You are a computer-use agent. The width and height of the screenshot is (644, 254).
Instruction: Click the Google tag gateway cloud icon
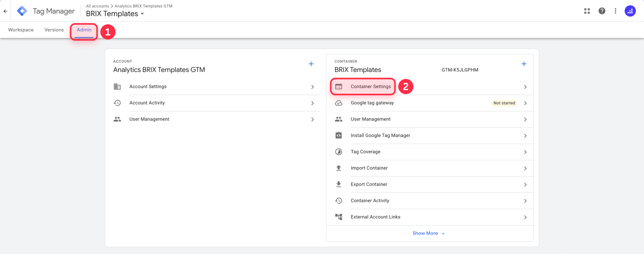tap(339, 103)
